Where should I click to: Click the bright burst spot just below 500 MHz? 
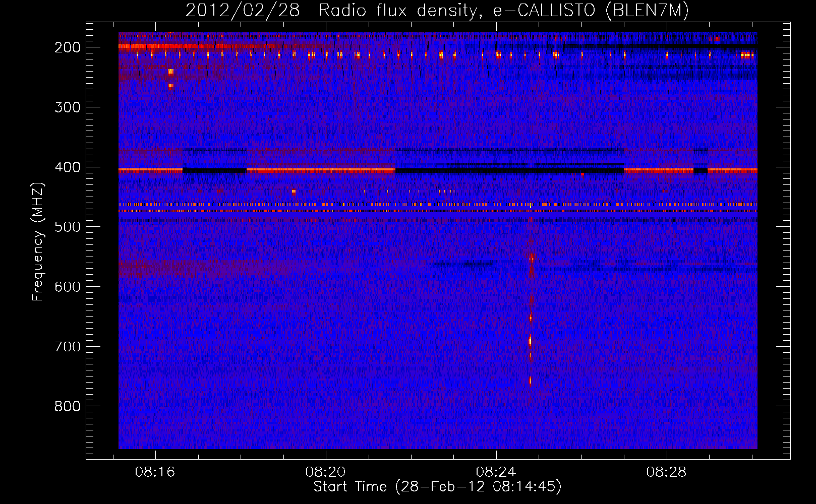(x=531, y=259)
